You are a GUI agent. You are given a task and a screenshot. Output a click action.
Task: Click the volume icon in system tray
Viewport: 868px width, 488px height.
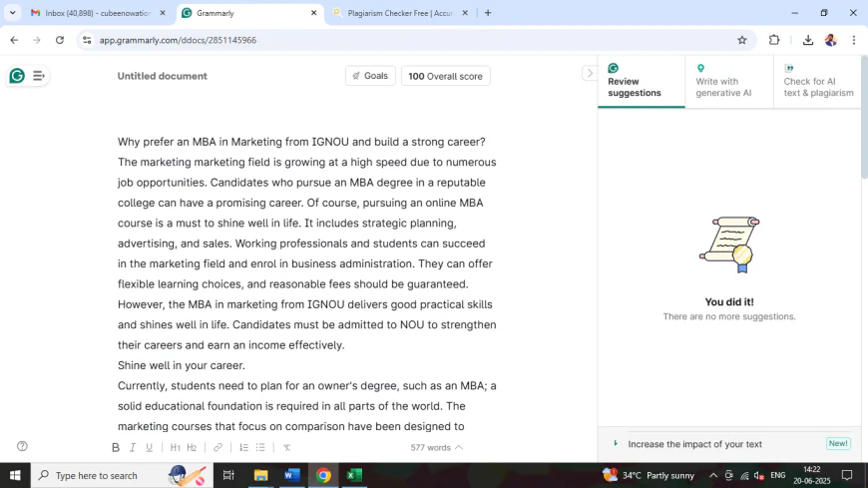coord(759,475)
